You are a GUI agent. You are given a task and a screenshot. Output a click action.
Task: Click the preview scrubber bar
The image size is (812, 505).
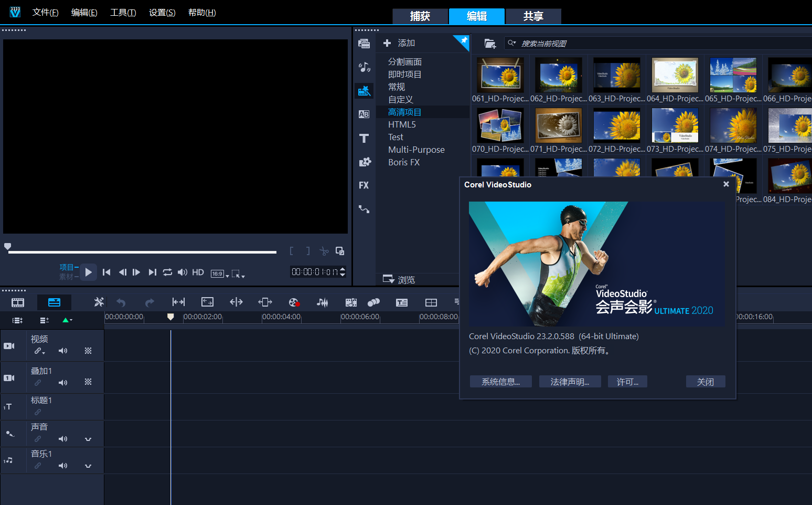click(142, 252)
